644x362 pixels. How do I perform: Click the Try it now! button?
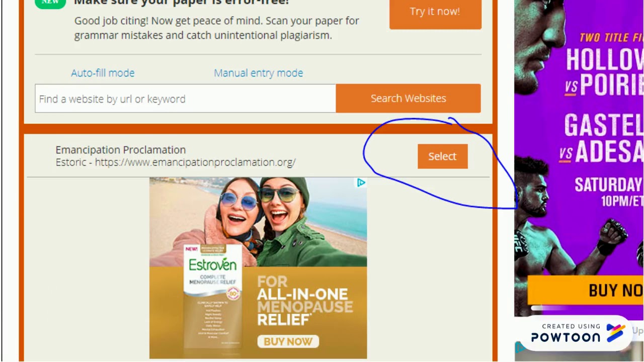[435, 12]
